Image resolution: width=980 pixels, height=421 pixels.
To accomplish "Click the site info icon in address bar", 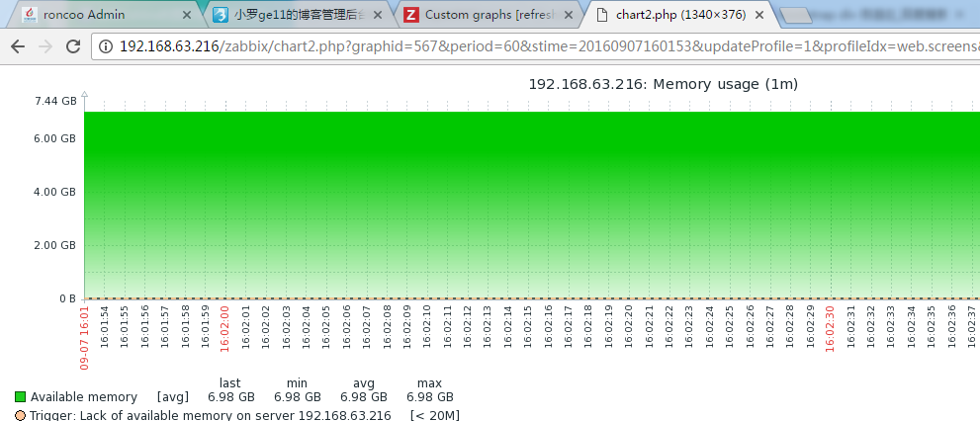I will pos(106,46).
